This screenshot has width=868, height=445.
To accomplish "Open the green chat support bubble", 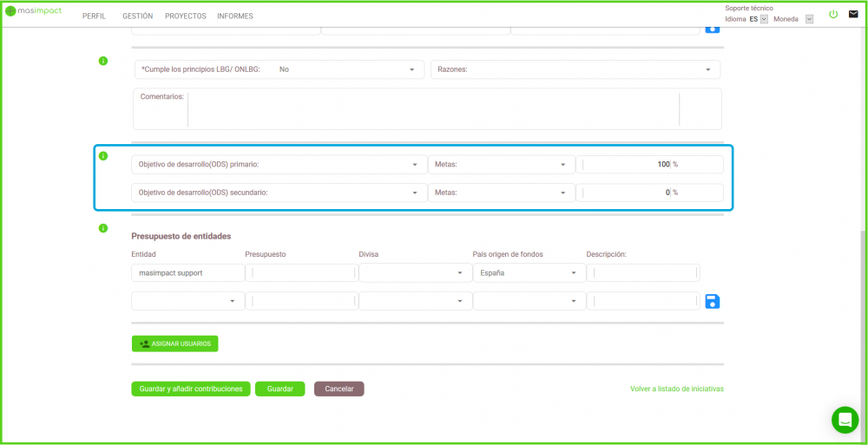I will (844, 419).
